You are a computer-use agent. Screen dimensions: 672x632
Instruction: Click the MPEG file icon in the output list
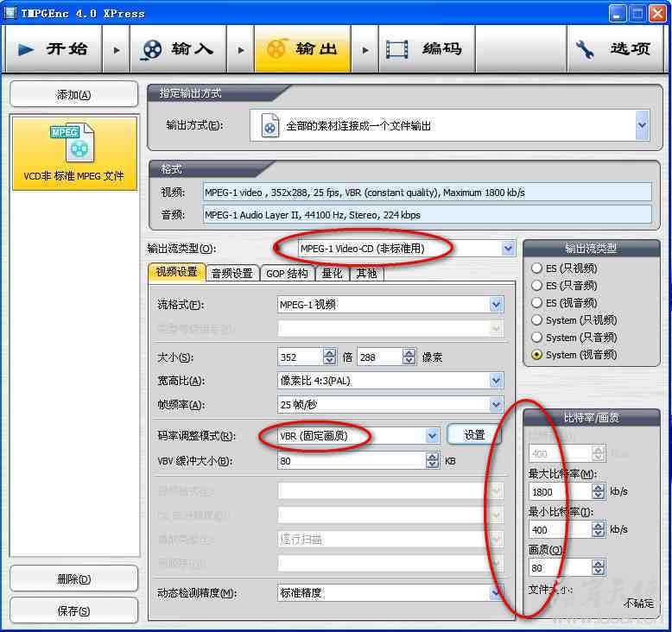tap(73, 142)
